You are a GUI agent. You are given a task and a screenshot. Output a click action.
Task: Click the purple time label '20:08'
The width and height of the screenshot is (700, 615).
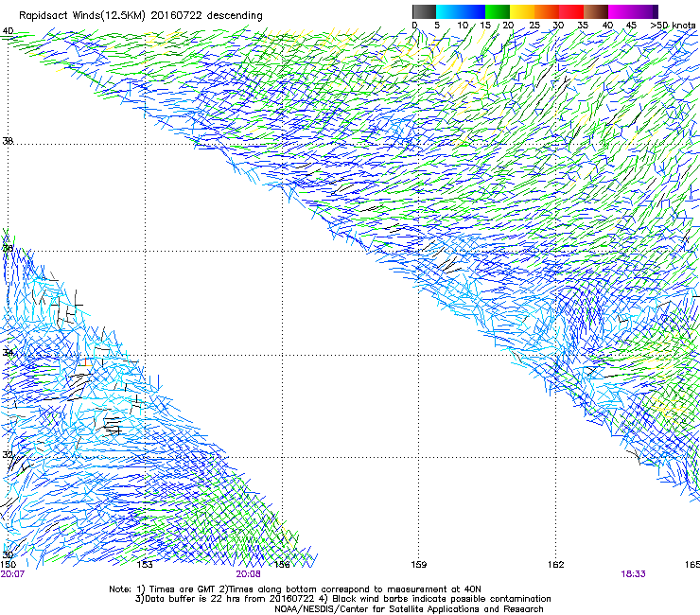coord(248,574)
